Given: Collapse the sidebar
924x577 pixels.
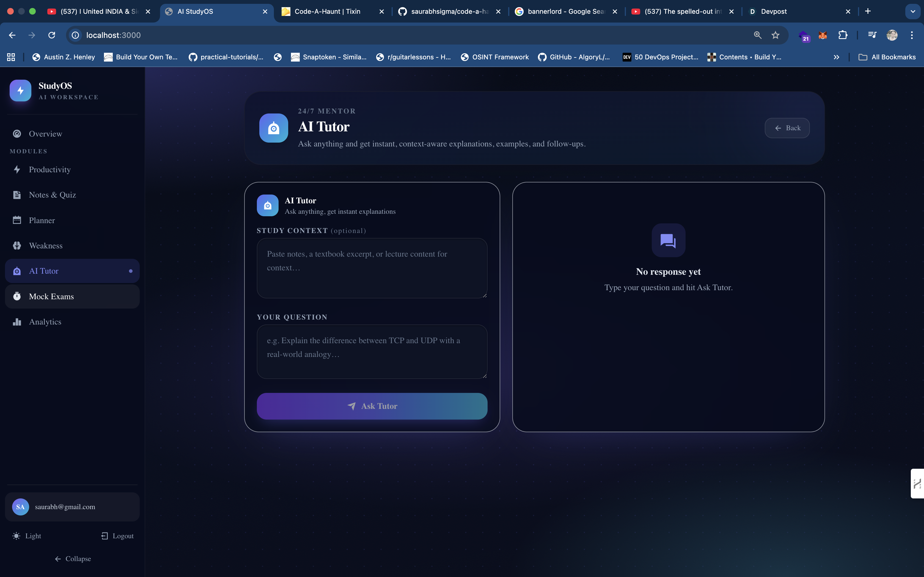Looking at the screenshot, I should (73, 559).
